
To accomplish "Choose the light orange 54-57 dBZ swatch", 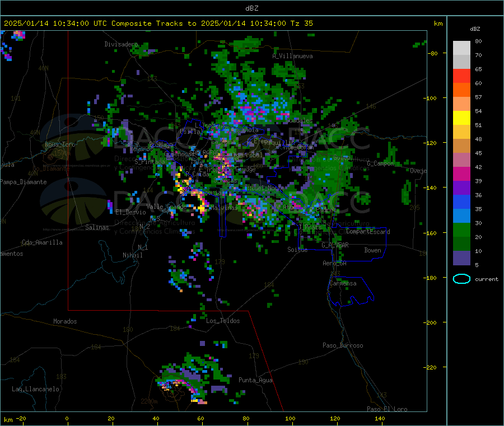I will [x=461, y=104].
